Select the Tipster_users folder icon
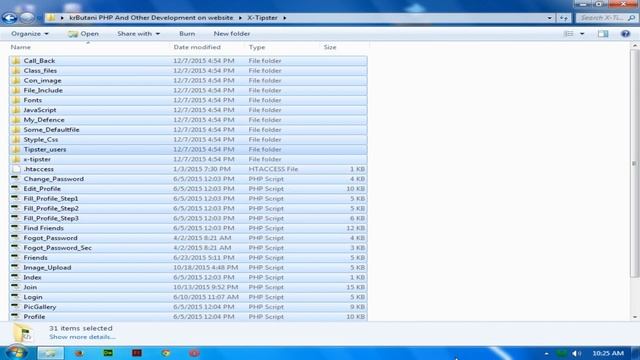 pos(16,149)
